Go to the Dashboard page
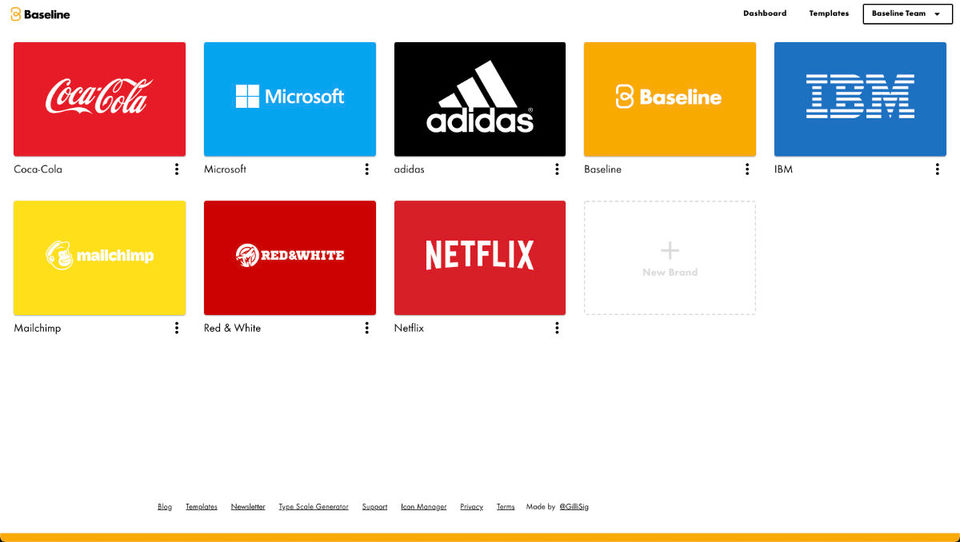Screen dimensions: 960x542 coord(765,13)
